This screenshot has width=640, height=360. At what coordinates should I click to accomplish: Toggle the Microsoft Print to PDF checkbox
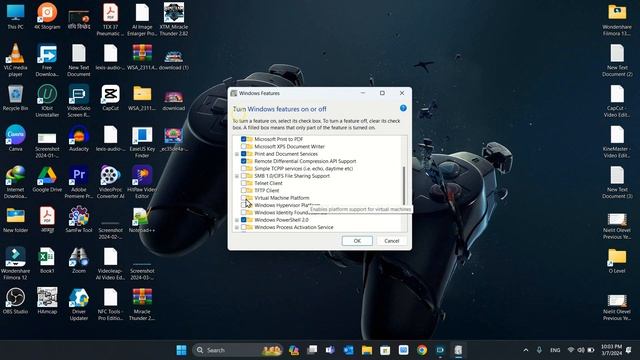243,139
